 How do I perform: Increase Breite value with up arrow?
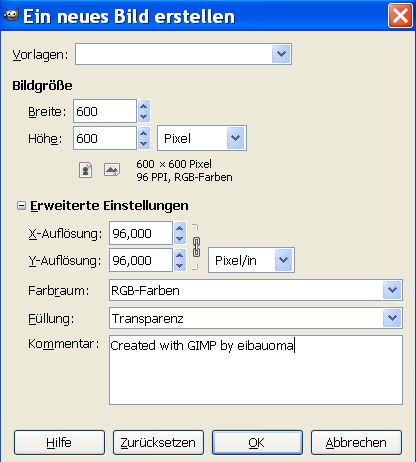click(144, 107)
